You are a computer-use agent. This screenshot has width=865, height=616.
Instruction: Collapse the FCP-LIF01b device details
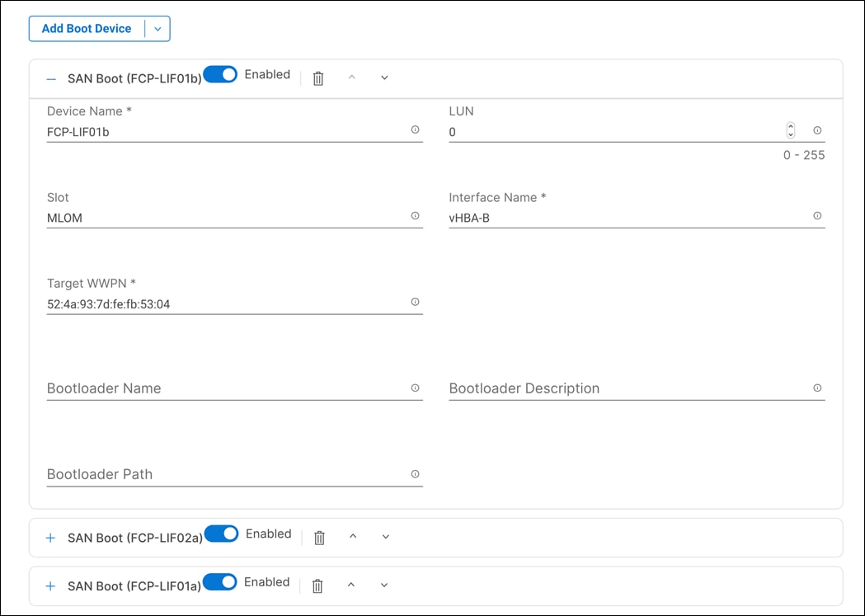point(50,78)
